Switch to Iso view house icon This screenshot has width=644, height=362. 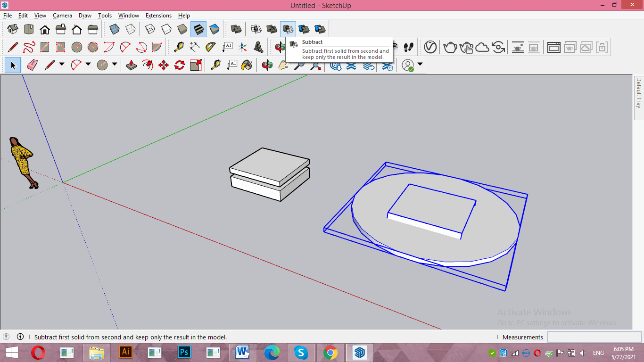[13, 29]
